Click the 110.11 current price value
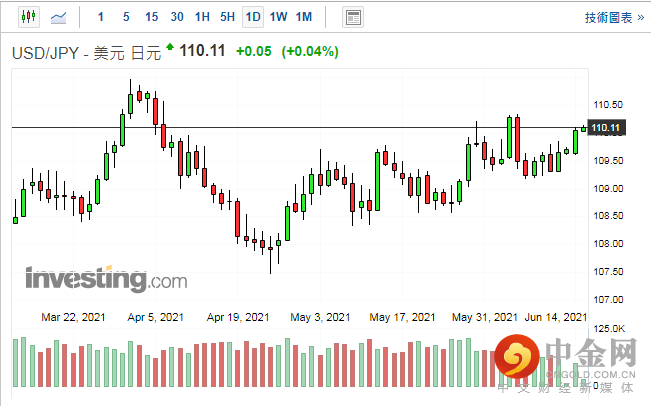The image size is (651, 406). click(x=202, y=51)
